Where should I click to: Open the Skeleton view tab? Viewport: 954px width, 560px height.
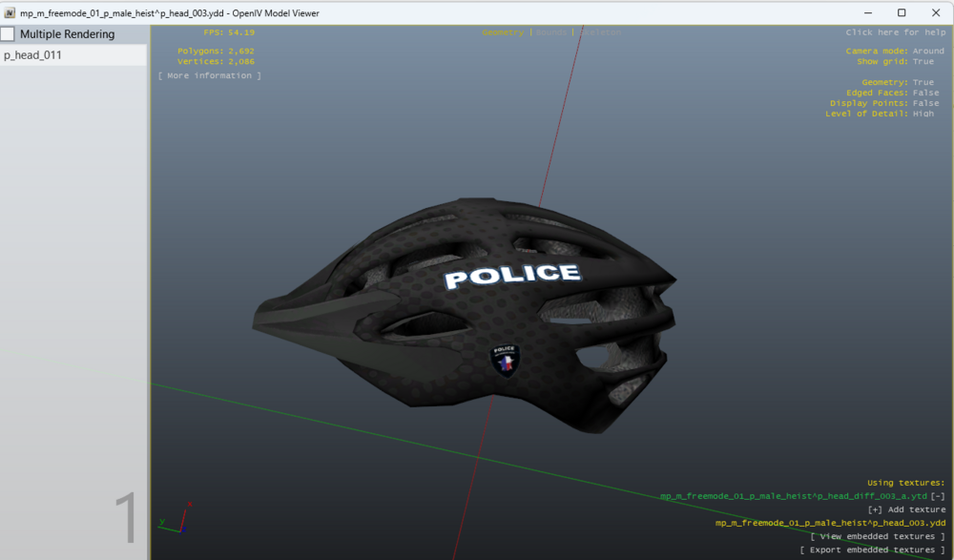600,31
